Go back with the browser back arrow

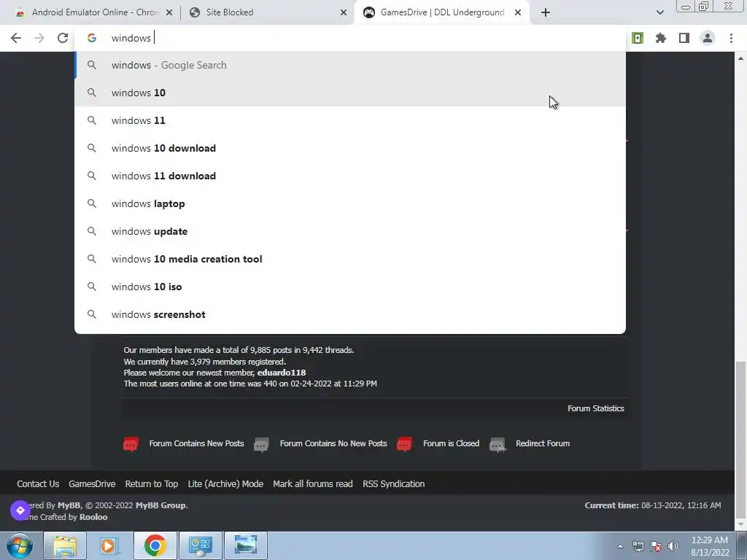(16, 38)
